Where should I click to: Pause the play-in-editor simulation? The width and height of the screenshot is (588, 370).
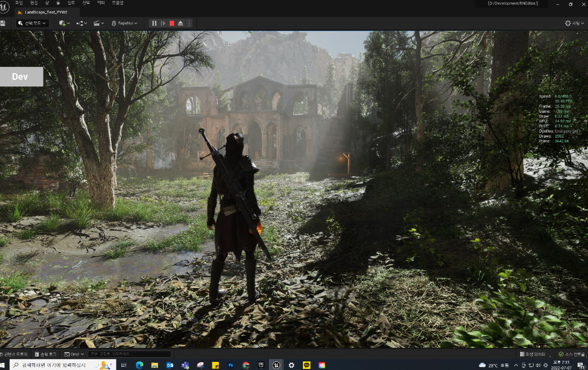[x=154, y=23]
